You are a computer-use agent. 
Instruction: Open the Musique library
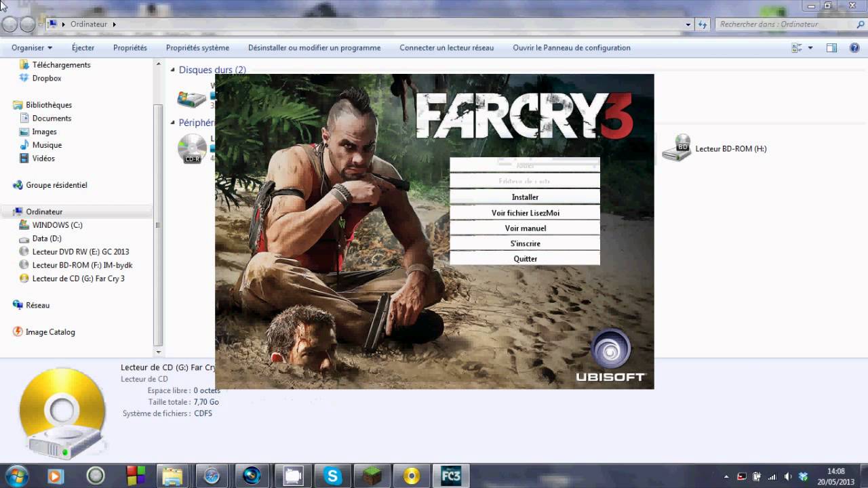pos(47,145)
